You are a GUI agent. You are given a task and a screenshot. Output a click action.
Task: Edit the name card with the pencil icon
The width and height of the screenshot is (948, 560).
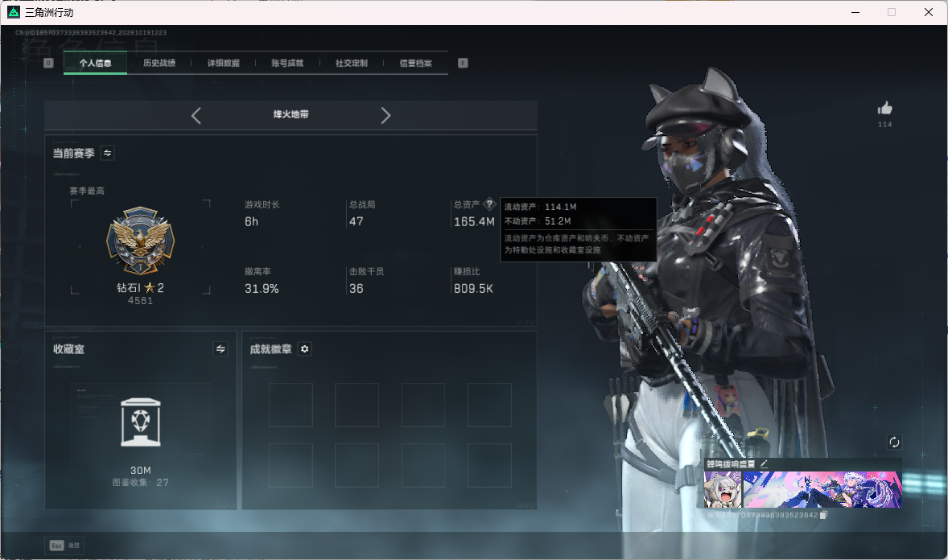[x=764, y=463]
